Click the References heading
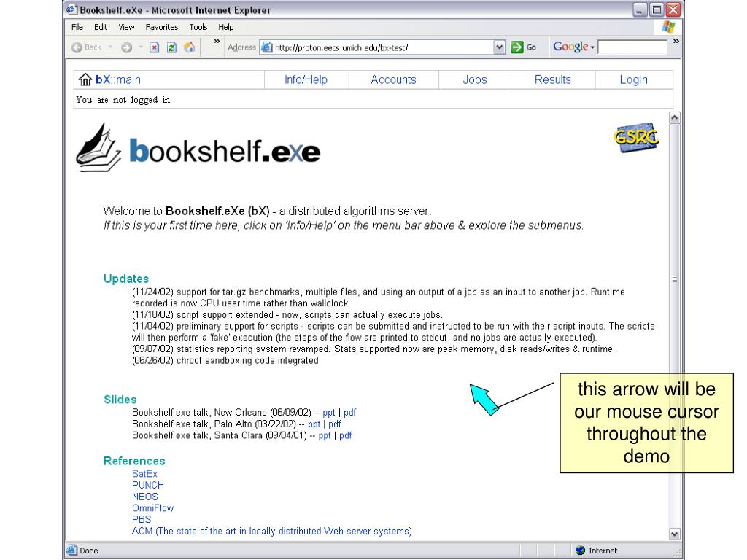 (x=134, y=461)
